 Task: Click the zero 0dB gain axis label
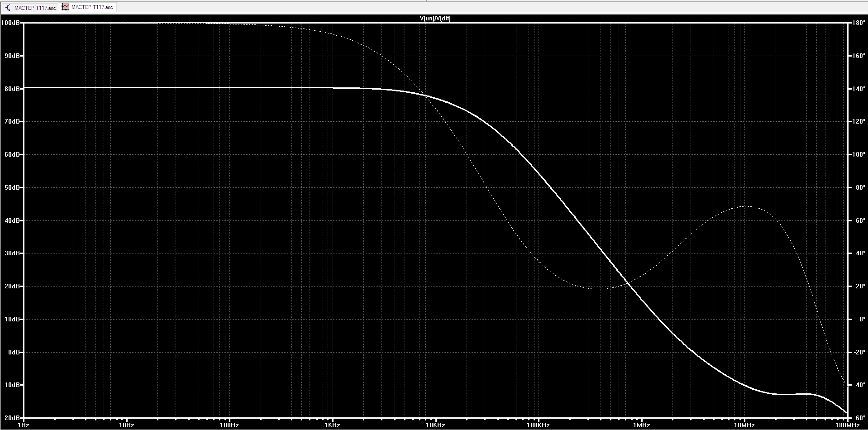(14, 352)
